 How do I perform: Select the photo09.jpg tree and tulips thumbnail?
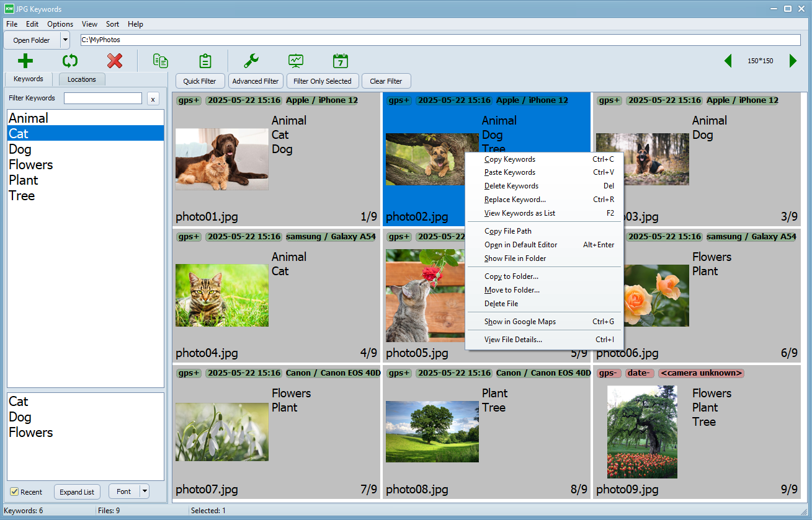[642, 432]
